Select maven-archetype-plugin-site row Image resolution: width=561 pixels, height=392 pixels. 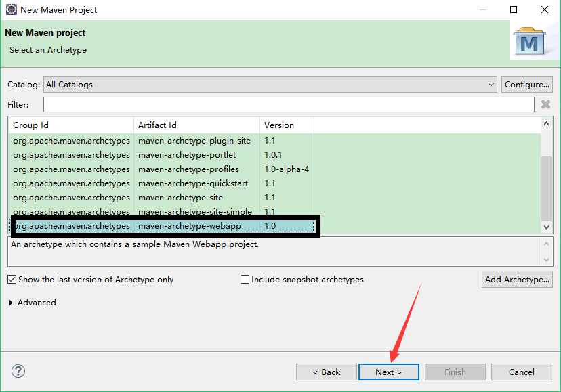click(161, 141)
